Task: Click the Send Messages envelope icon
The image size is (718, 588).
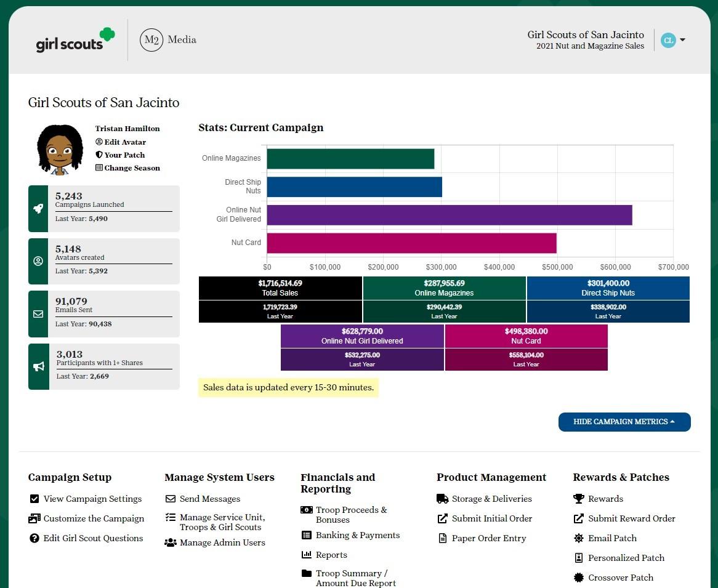Action: pyautogui.click(x=171, y=499)
